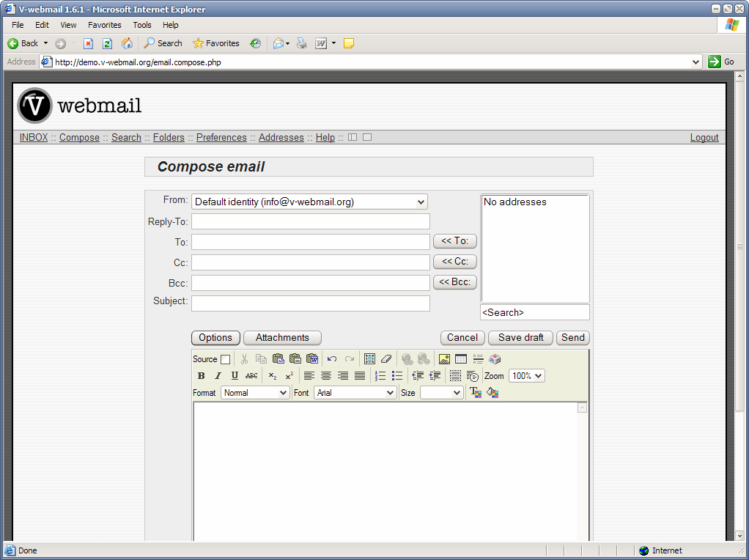Open the File menu
The width and height of the screenshot is (749, 560).
(x=18, y=25)
